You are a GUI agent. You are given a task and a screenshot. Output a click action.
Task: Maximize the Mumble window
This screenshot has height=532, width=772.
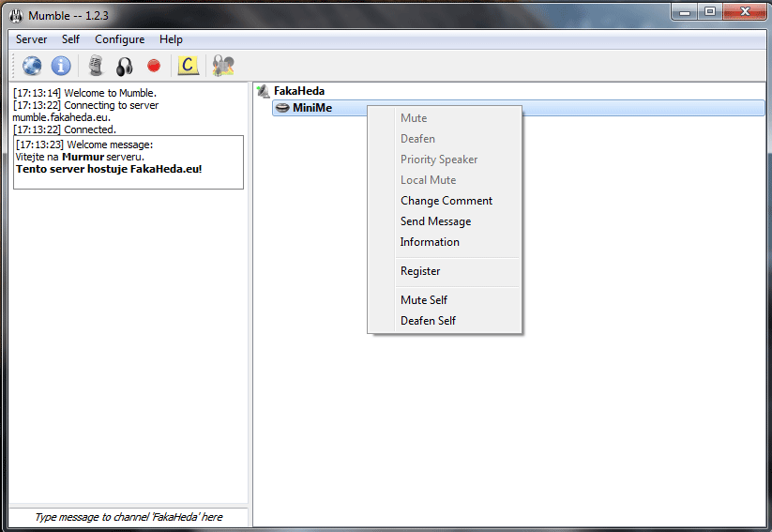709,12
